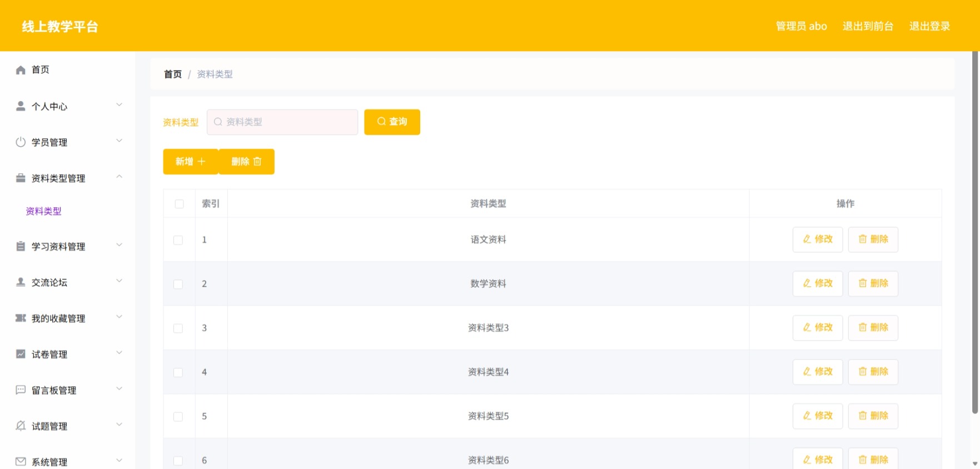Click the pencil icon in the 数学资料 row
Viewport: 980px width, 469px height.
tap(807, 283)
